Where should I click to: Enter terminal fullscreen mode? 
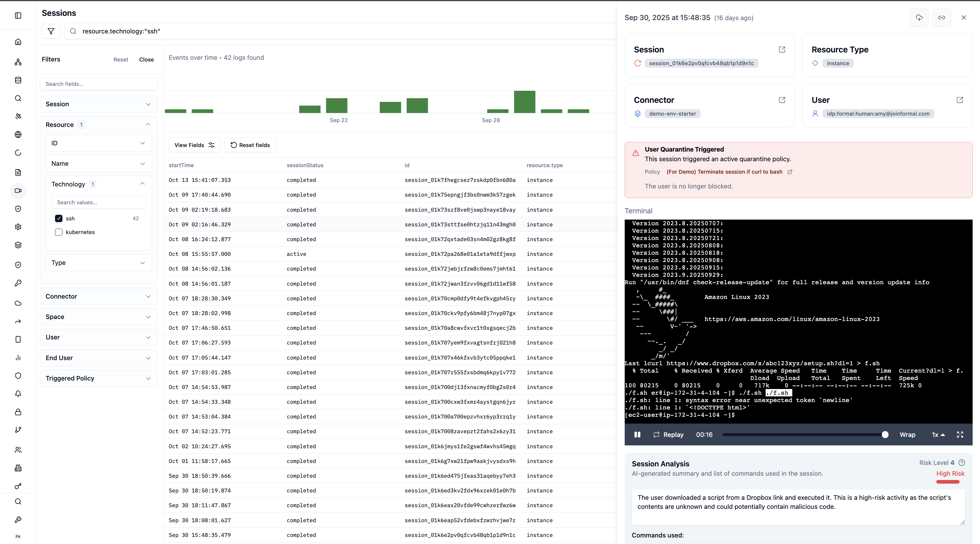coord(960,435)
